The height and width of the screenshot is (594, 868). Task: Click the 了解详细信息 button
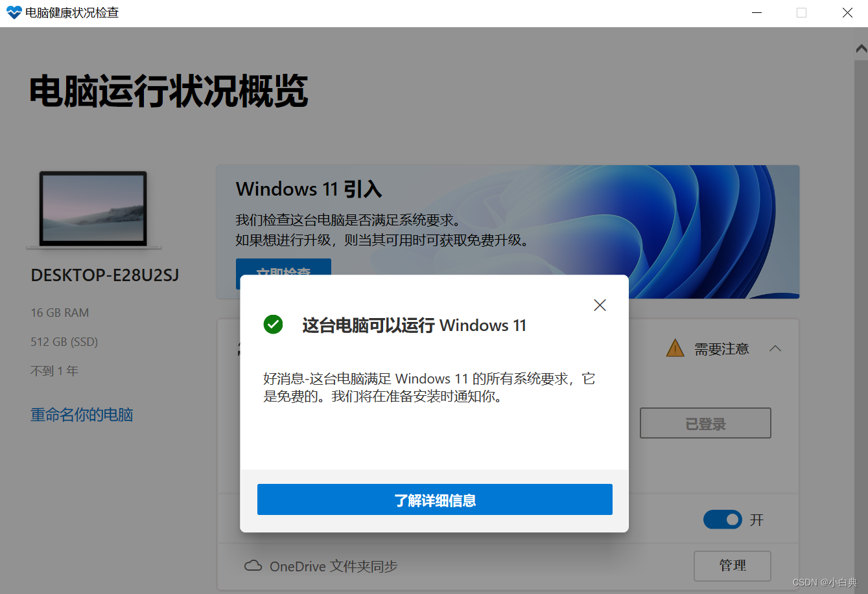click(435, 499)
